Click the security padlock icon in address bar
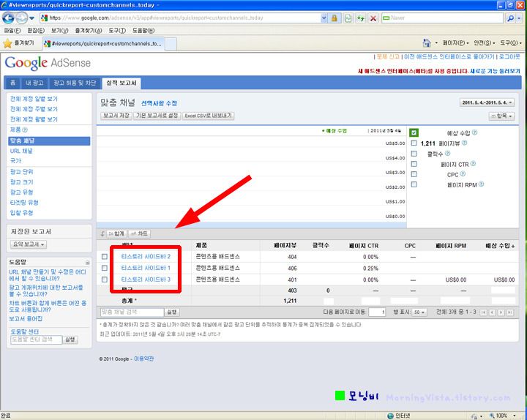Viewport: 527px width, 420px height. (x=334, y=18)
